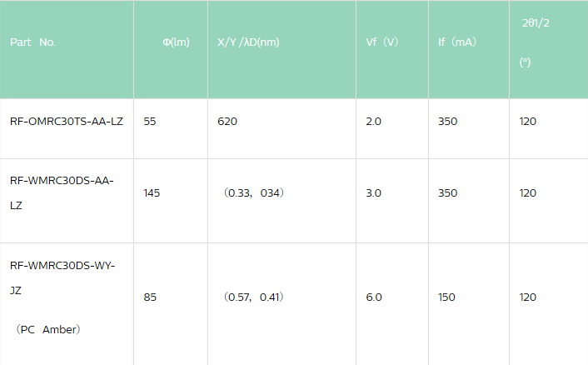Select the 145 lumen value cell
Screen dimensions: 588x365
[x=152, y=193]
